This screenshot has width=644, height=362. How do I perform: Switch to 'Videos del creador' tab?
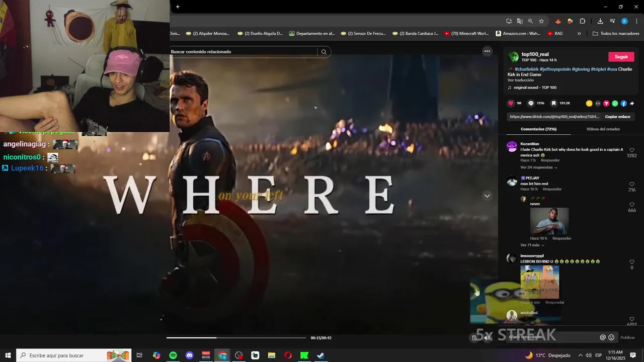point(603,129)
